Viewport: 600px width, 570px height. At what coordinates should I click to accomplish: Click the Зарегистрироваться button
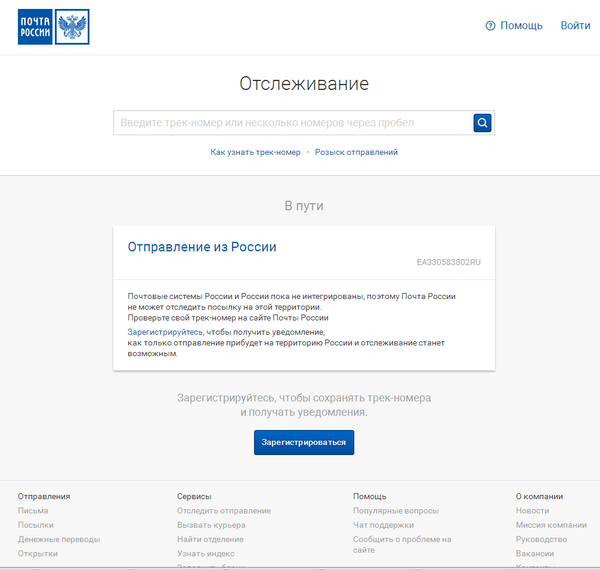point(304,443)
